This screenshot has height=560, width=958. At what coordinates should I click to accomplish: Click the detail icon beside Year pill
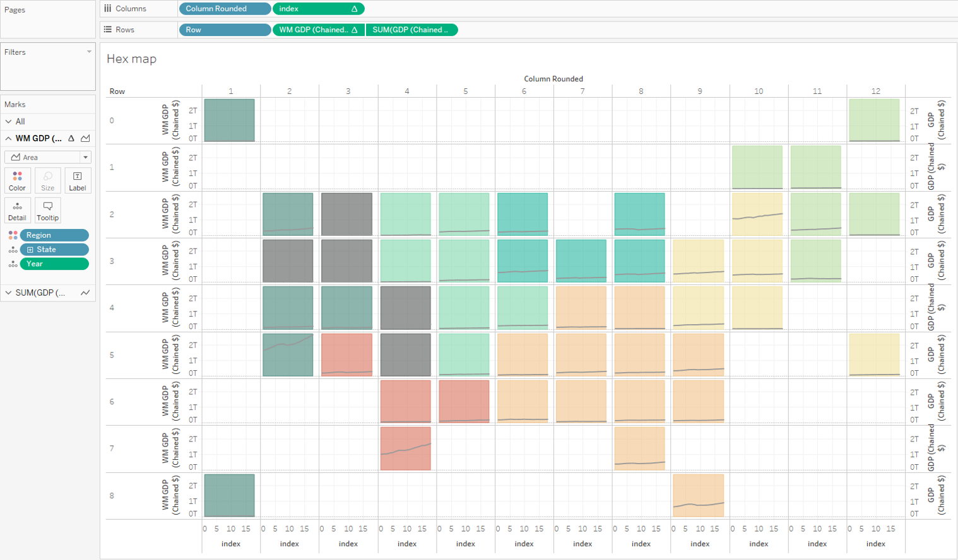tap(13, 264)
